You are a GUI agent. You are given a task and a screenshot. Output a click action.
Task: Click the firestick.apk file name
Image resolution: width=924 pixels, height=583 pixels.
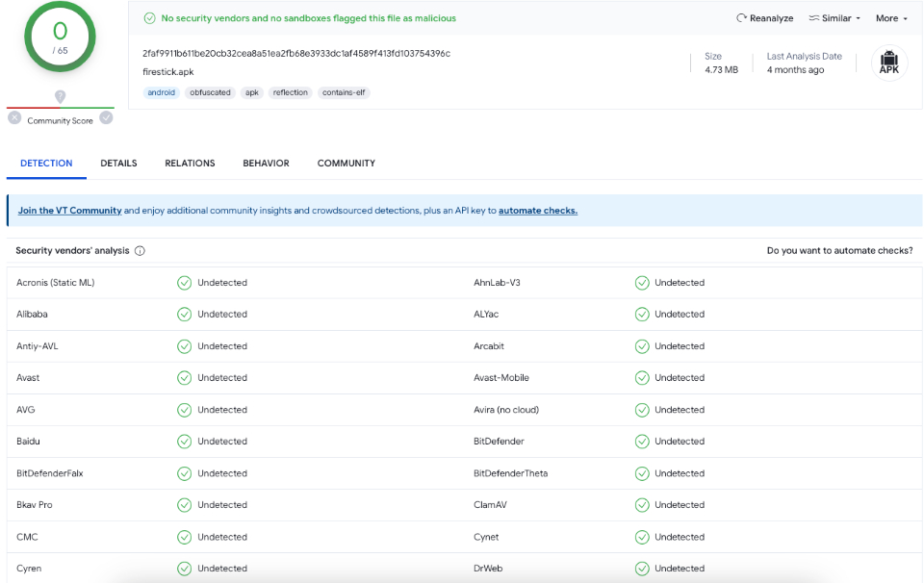pyautogui.click(x=167, y=72)
